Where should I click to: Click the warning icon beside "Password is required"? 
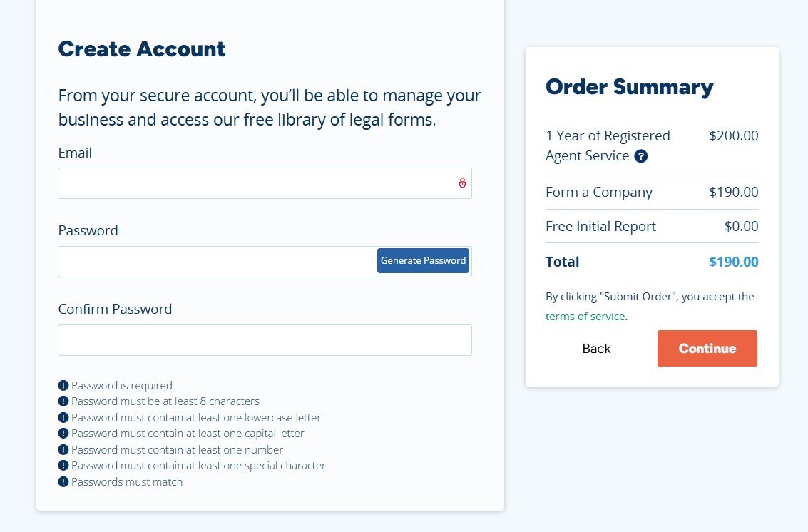(63, 385)
